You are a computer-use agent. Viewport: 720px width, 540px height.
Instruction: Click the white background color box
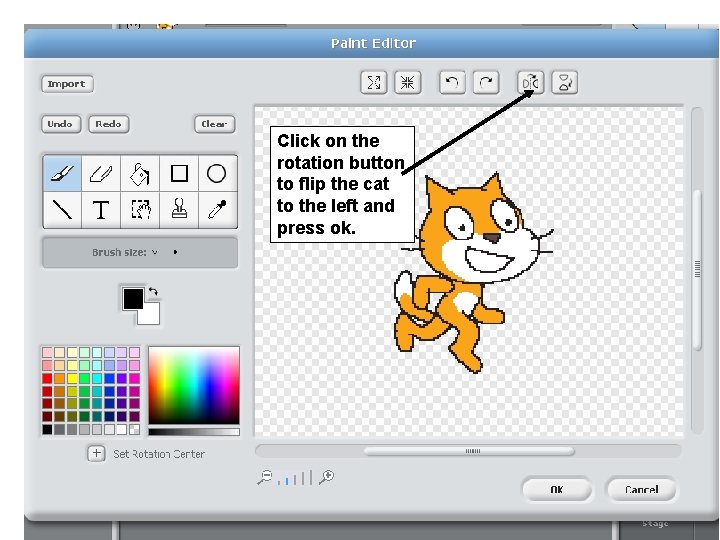(152, 316)
